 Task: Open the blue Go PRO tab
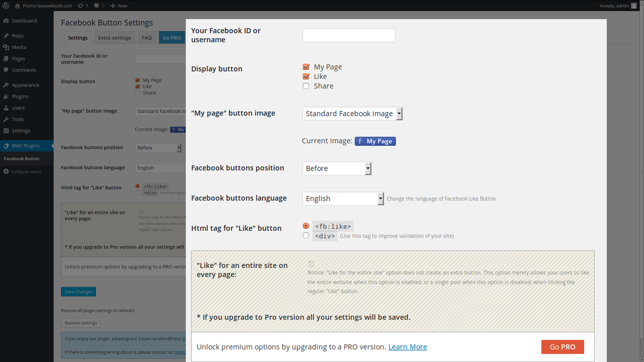pos(172,38)
